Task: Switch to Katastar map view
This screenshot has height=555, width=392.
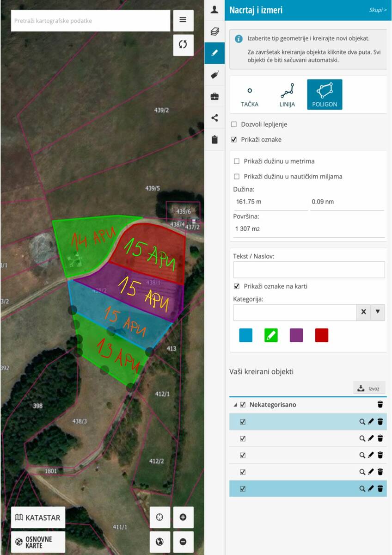Action: tap(38, 518)
